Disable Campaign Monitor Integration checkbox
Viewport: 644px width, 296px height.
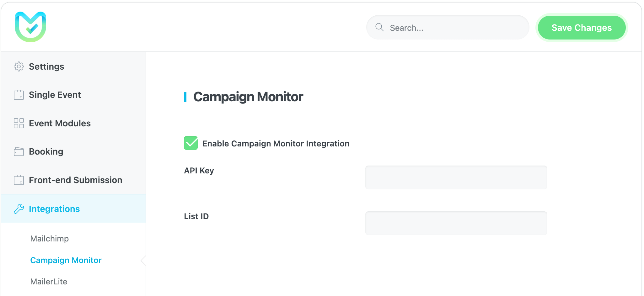coord(191,143)
